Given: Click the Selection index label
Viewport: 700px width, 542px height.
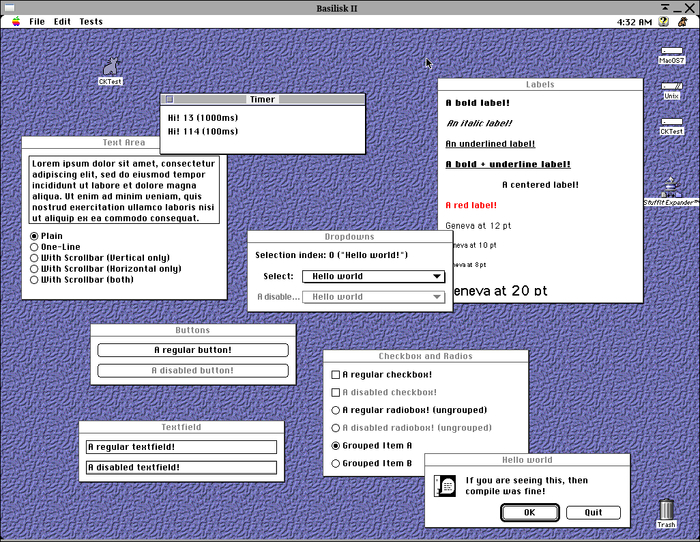Looking at the screenshot, I should (x=332, y=255).
